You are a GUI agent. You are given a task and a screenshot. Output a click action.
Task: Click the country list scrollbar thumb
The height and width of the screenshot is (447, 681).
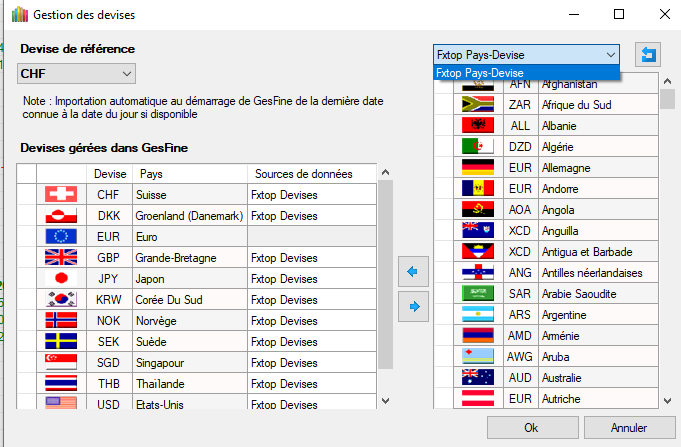click(668, 99)
